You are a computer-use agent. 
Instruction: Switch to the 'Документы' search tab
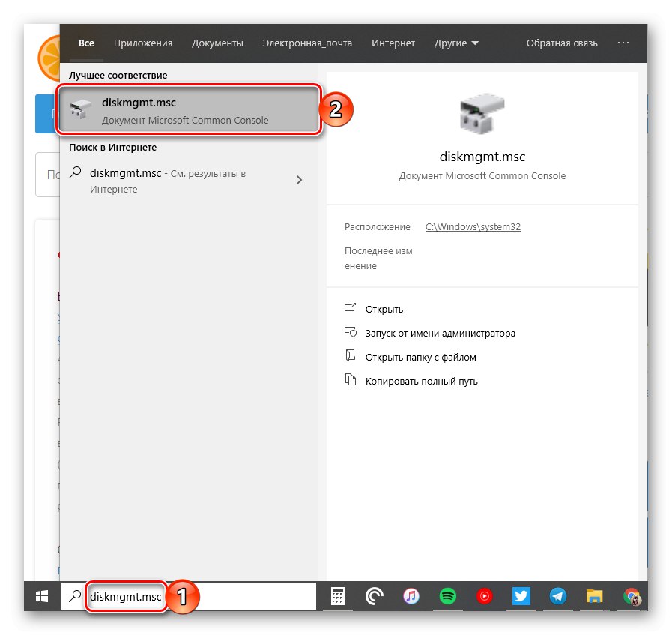click(217, 43)
